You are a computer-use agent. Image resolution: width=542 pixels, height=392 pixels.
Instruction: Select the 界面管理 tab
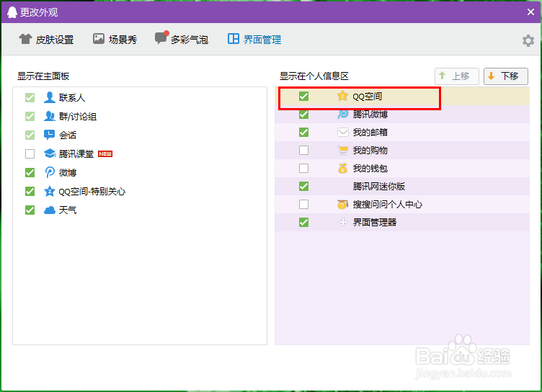254,40
